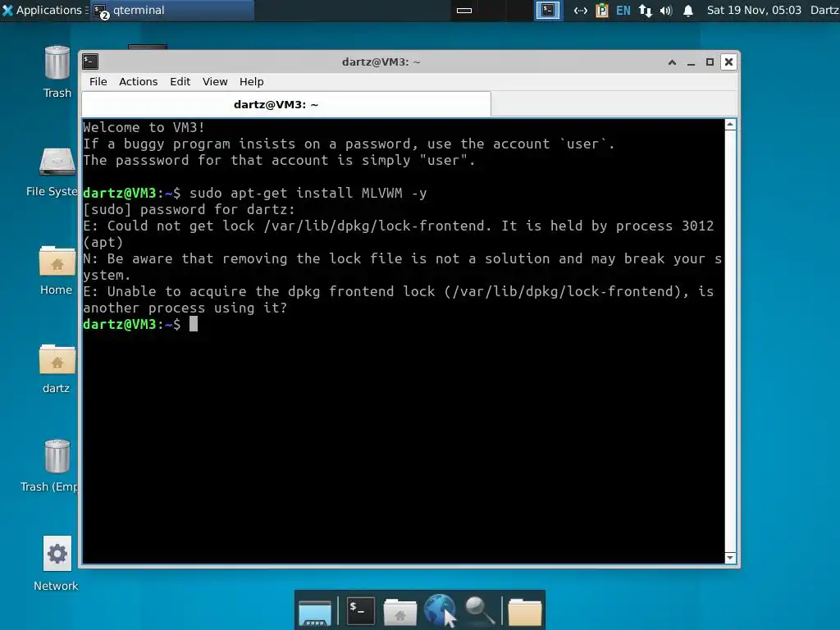
Task: Click the clock showing Sat 19 Nov, 05:03
Action: [x=754, y=10]
